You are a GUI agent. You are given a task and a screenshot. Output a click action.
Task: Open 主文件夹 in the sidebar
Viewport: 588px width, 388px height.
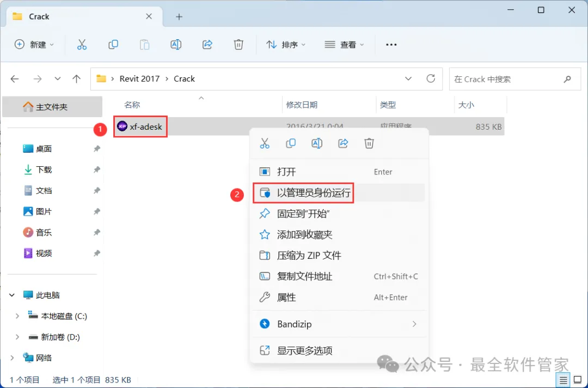[x=52, y=107]
